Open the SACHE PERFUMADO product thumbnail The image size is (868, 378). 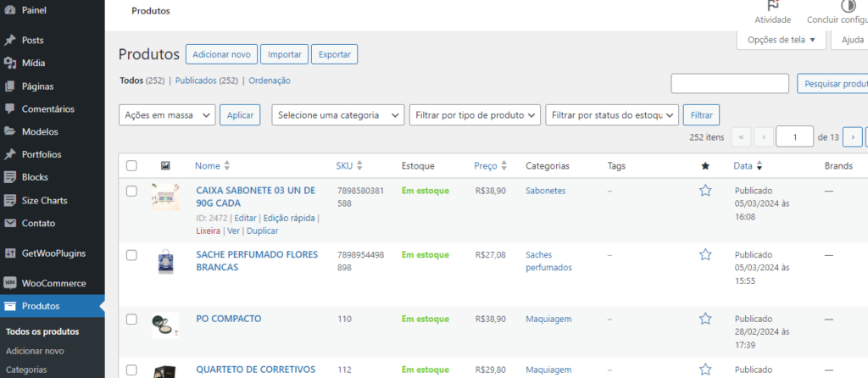tap(165, 262)
